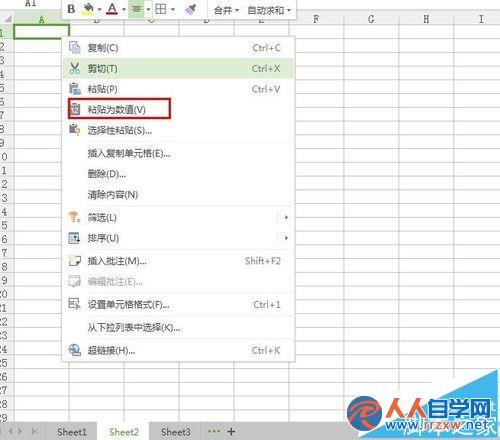Apply the yellow fill color bucket

(88, 9)
